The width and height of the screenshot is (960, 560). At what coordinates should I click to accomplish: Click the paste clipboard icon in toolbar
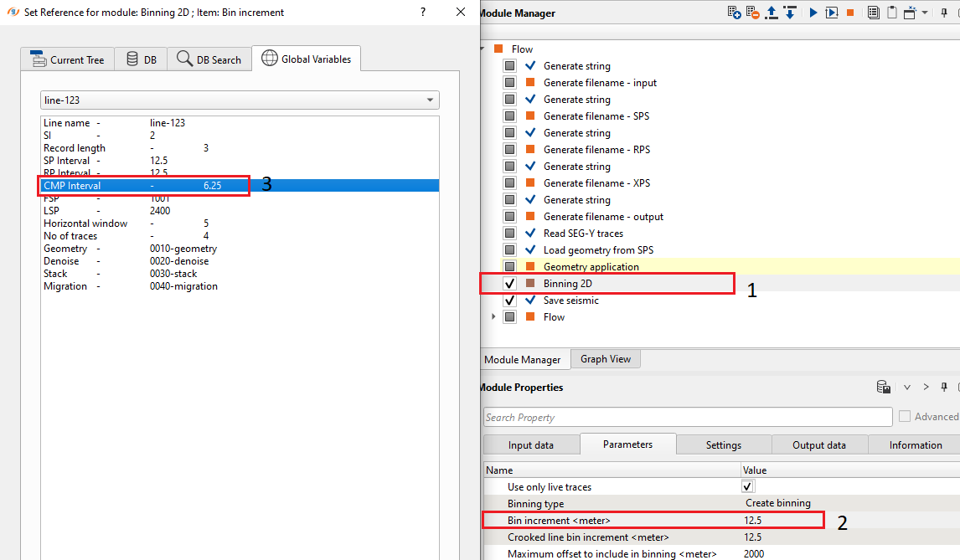click(891, 13)
